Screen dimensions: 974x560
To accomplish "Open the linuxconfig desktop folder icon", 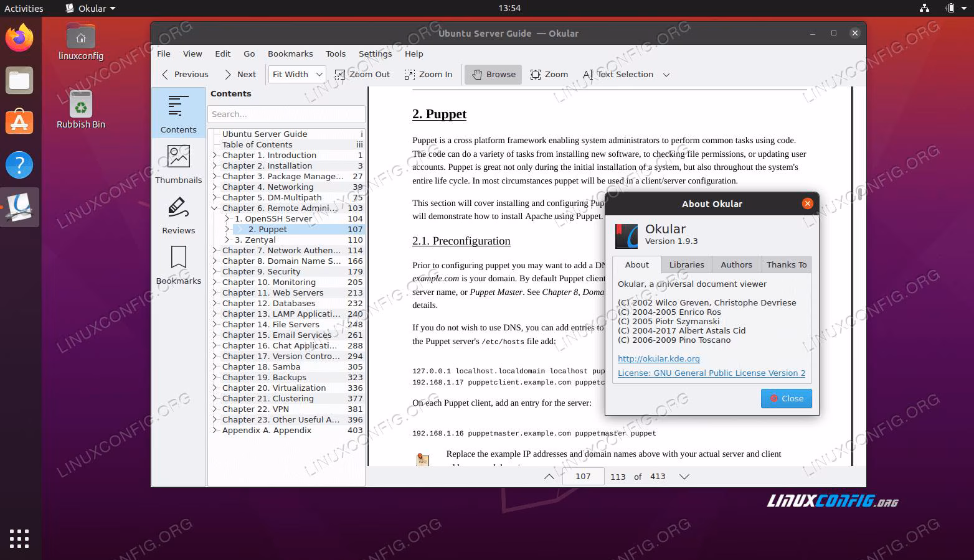I will [81, 42].
